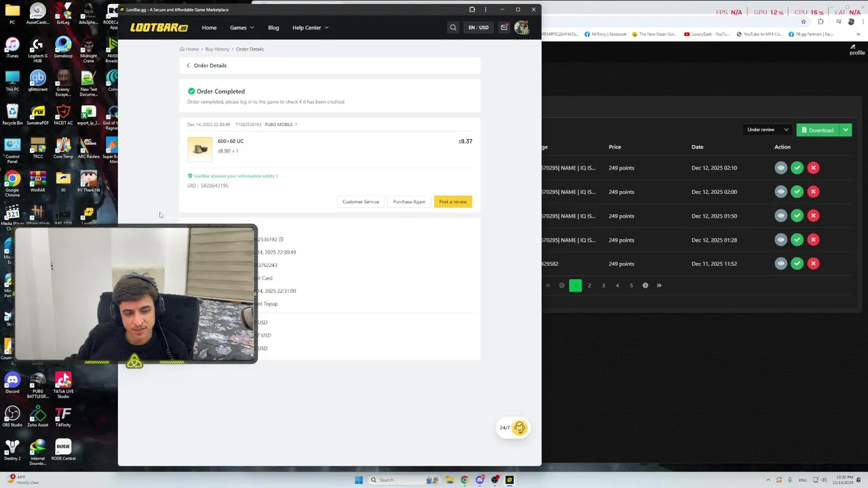Screen dimensions: 868x488
Task: View the Dec 12, 2025 02:00 entry
Action: [x=781, y=192]
